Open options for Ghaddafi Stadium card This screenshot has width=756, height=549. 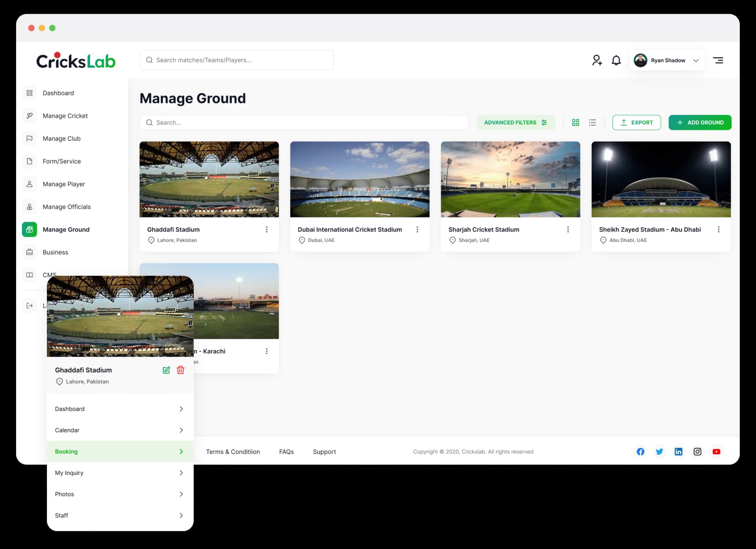(267, 229)
